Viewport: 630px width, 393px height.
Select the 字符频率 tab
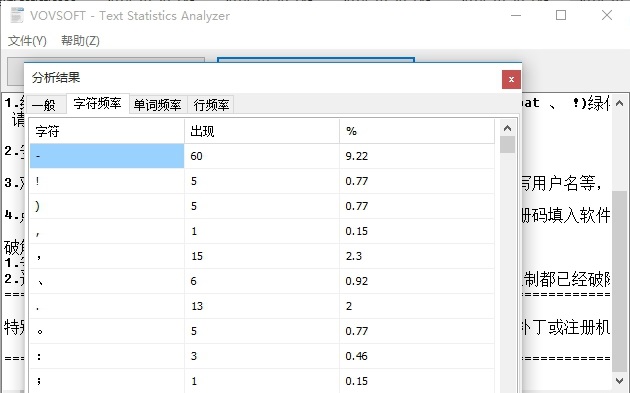coord(97,104)
